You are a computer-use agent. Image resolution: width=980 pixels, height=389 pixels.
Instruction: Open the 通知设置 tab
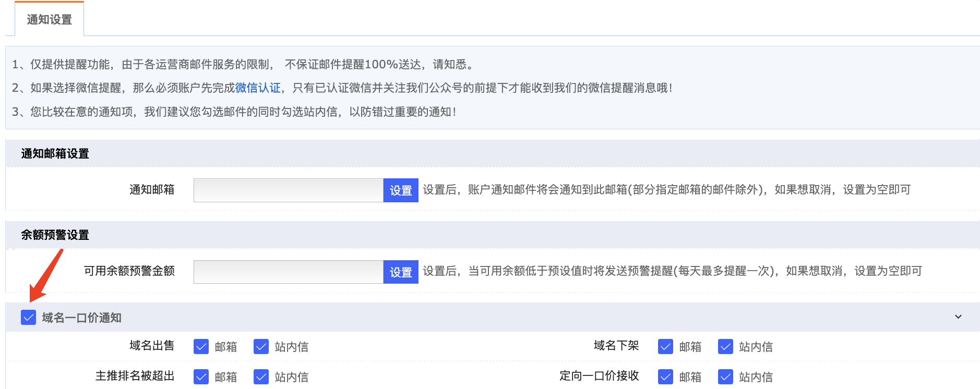click(49, 19)
